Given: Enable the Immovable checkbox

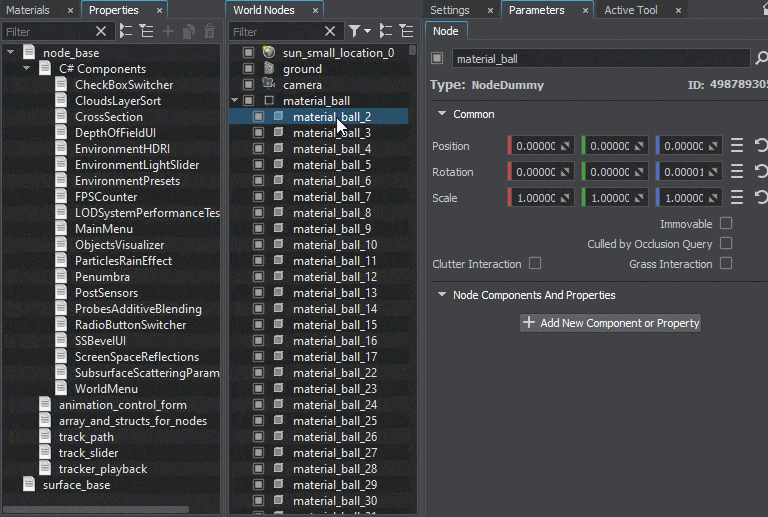Looking at the screenshot, I should (726, 223).
